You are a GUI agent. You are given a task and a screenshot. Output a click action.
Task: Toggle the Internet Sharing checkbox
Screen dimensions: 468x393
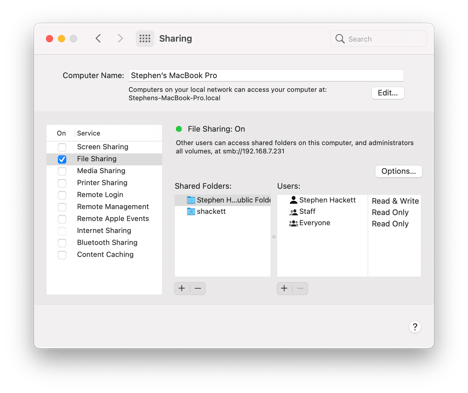(62, 231)
